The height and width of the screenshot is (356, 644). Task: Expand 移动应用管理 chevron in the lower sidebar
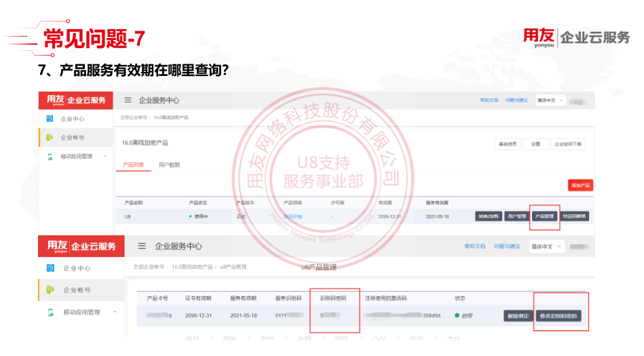113,312
